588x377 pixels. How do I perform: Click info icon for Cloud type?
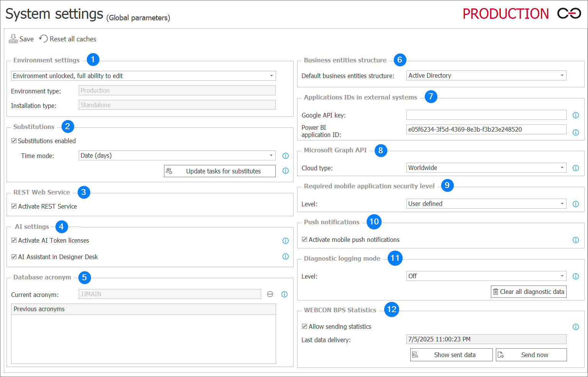(x=575, y=168)
